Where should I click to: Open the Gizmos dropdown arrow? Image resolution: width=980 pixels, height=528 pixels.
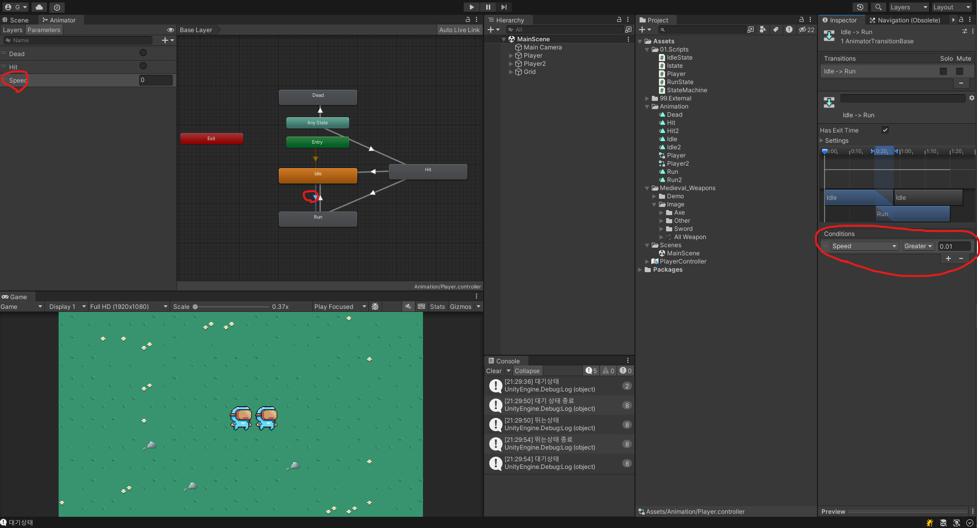tap(479, 306)
